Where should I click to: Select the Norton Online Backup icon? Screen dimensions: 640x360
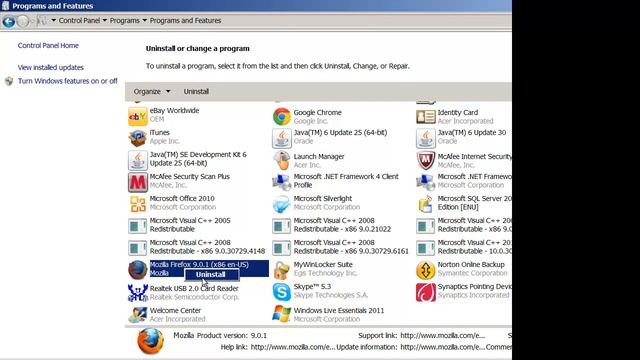[x=426, y=270]
